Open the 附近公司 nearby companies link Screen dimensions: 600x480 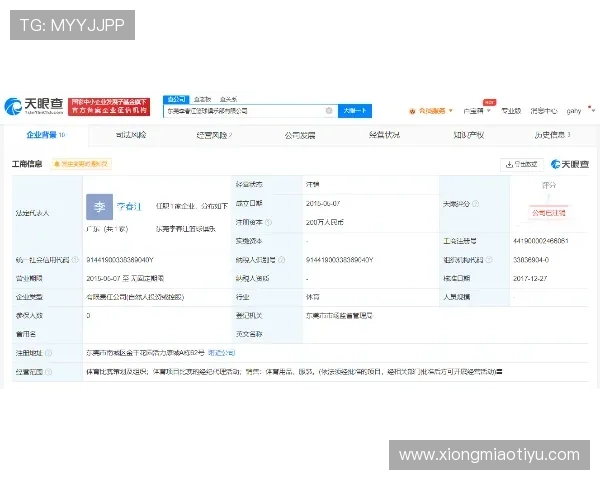[x=222, y=353]
